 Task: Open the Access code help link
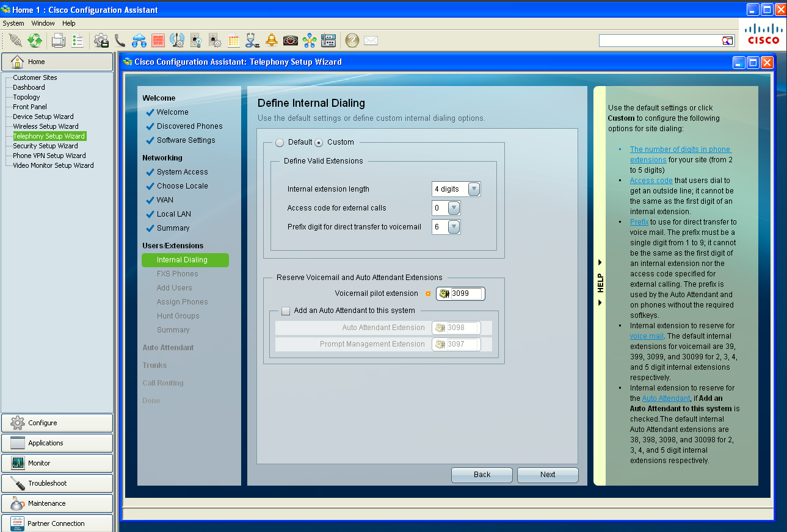tap(651, 181)
